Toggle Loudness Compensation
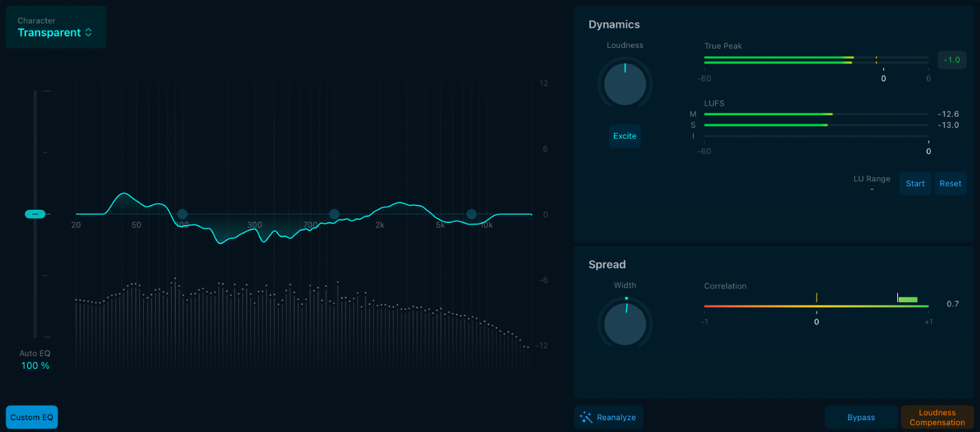 click(x=937, y=417)
